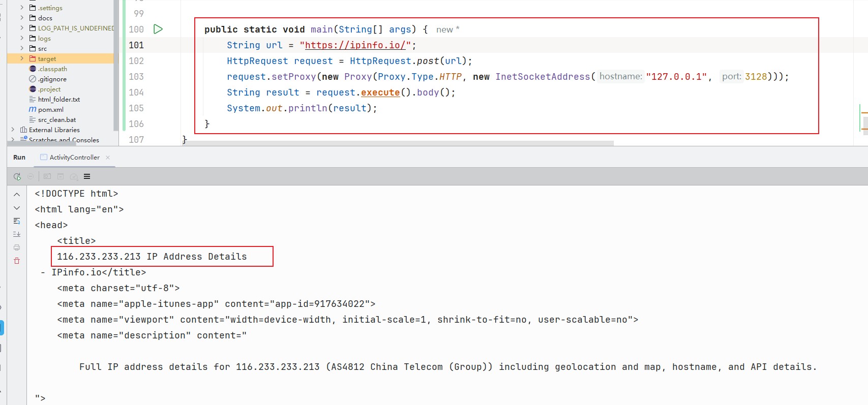
Task: Click the editor horizontal scrollbar
Action: 397,143
